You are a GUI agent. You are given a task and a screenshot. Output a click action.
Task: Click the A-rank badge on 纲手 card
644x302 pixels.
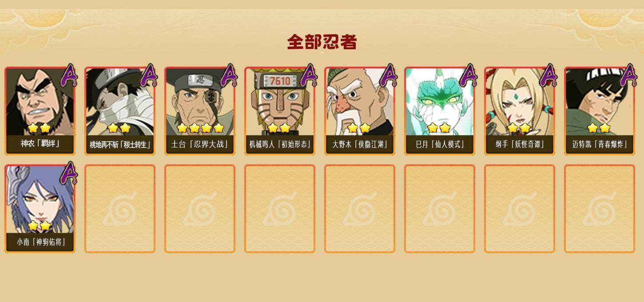tap(549, 75)
